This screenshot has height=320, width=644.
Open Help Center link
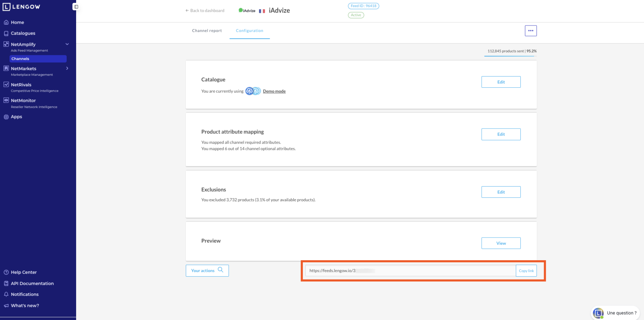tap(24, 272)
